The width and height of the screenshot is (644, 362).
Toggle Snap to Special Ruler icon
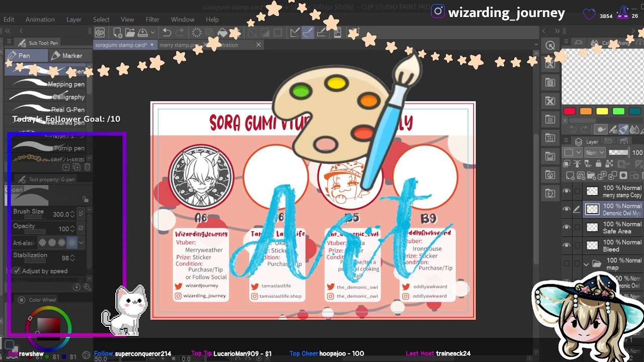(308, 33)
